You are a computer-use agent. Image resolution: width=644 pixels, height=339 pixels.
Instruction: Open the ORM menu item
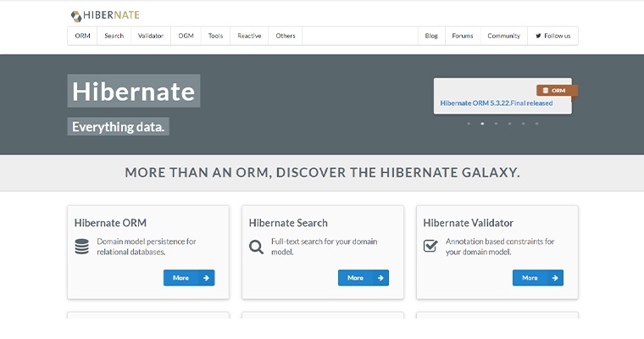82,36
